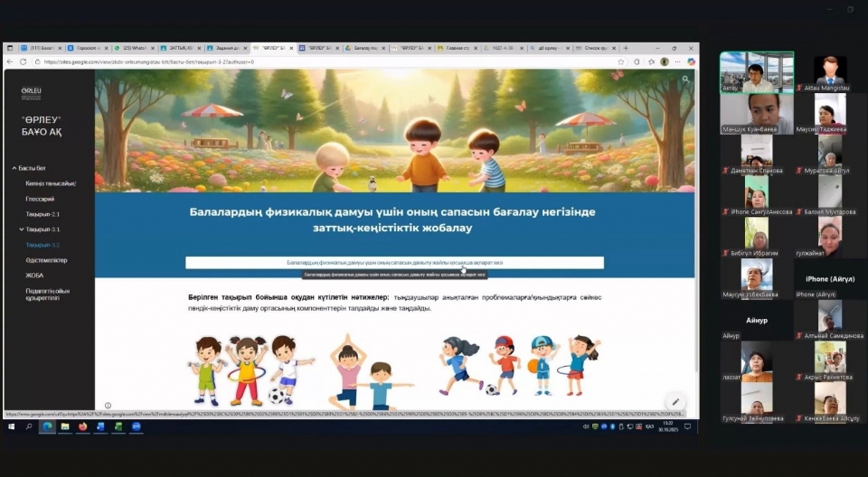
Task: Open the Глоссарий page in the sidebar
Action: click(x=40, y=199)
